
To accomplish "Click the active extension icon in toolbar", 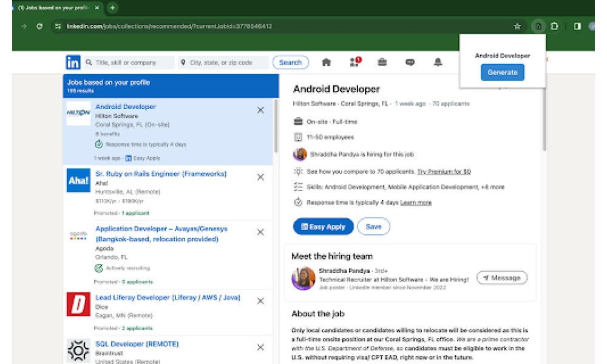I will [538, 26].
